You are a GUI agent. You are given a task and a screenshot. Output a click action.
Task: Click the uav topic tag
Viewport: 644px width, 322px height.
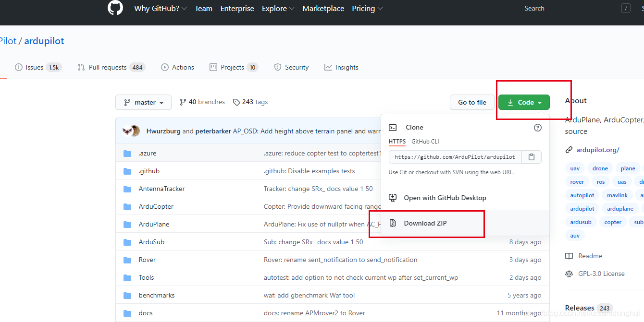point(575,168)
